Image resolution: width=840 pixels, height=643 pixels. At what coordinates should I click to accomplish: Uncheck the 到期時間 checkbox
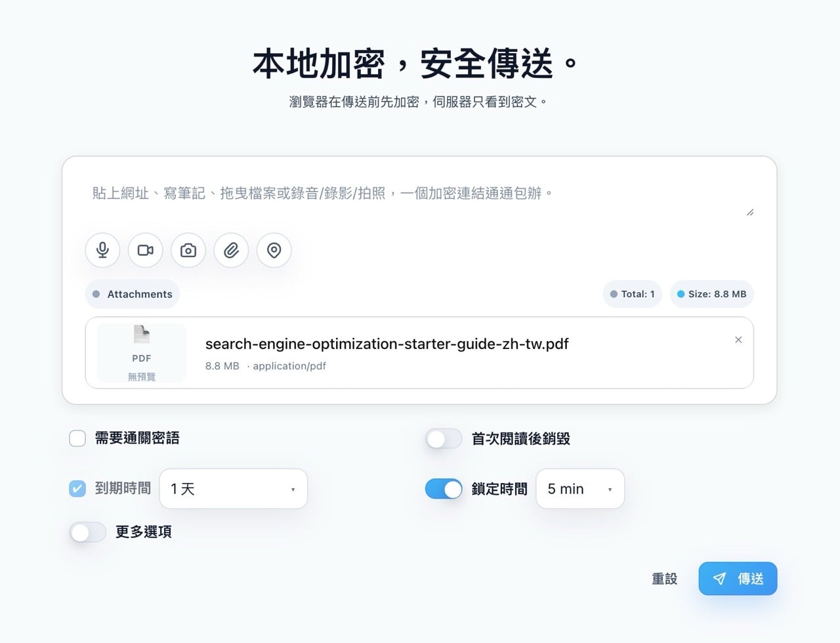click(x=77, y=488)
